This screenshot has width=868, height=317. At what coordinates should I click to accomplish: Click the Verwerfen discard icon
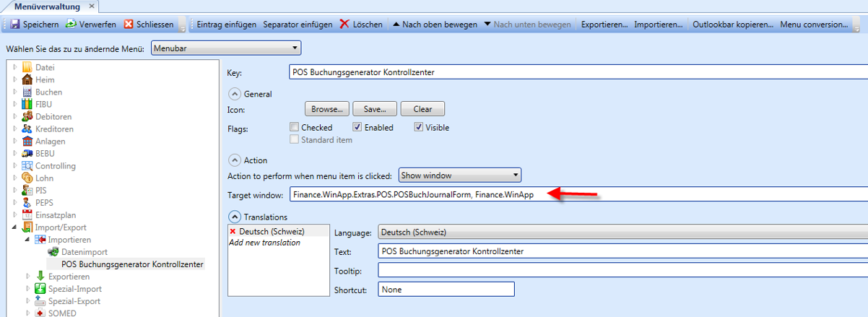point(71,25)
